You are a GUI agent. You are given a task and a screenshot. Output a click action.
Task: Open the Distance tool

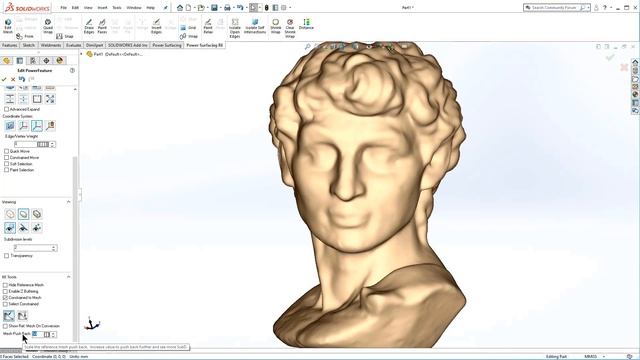[x=306, y=24]
